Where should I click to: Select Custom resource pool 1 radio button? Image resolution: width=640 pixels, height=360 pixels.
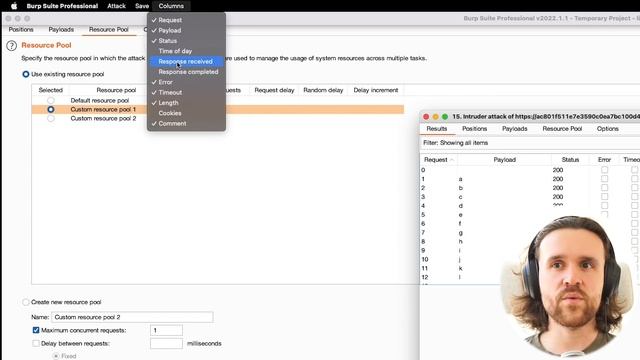(51, 109)
